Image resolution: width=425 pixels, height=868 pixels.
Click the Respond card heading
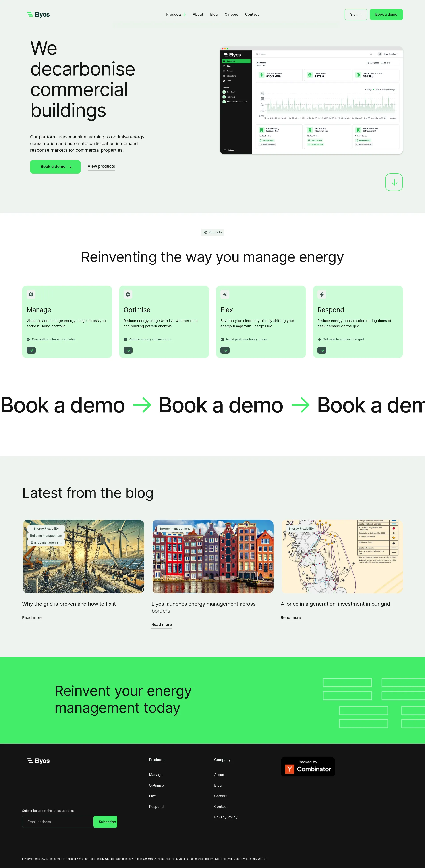(x=330, y=310)
